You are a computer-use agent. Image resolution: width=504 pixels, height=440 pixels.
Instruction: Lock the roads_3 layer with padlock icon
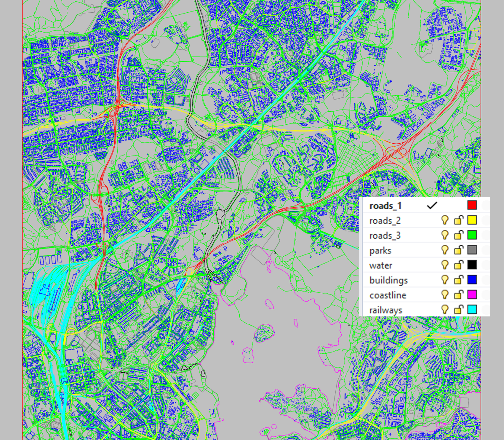click(x=458, y=235)
